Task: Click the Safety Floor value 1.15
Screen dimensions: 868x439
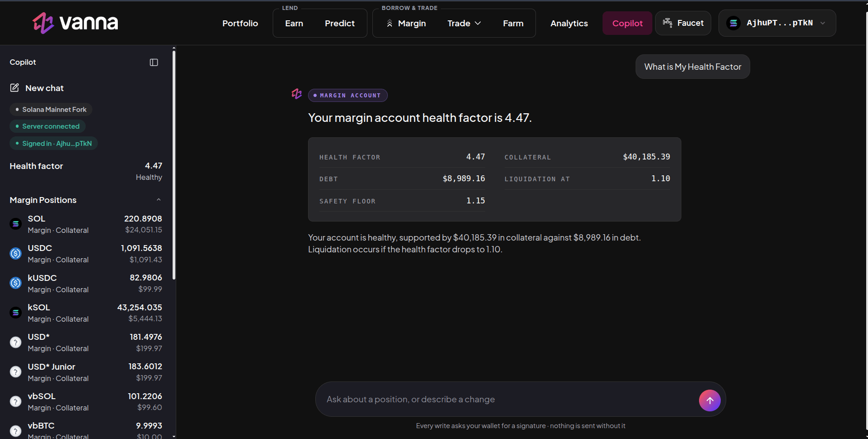Action: pos(476,201)
